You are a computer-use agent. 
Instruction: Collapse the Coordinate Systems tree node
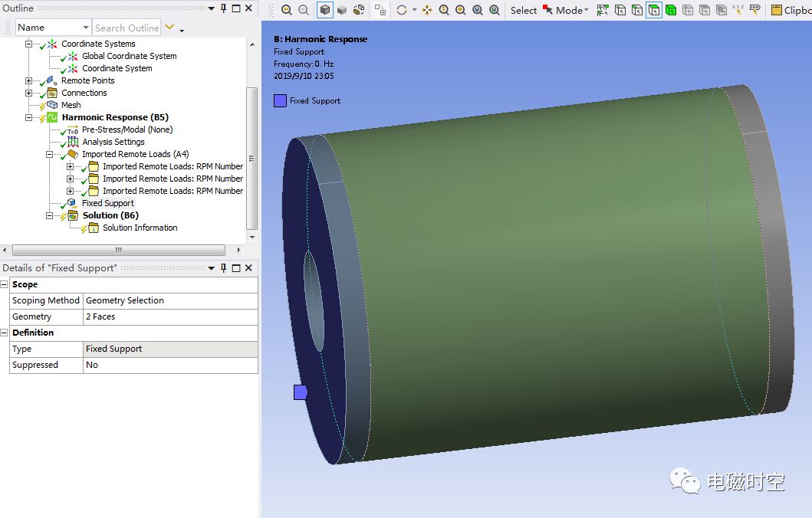[29, 44]
